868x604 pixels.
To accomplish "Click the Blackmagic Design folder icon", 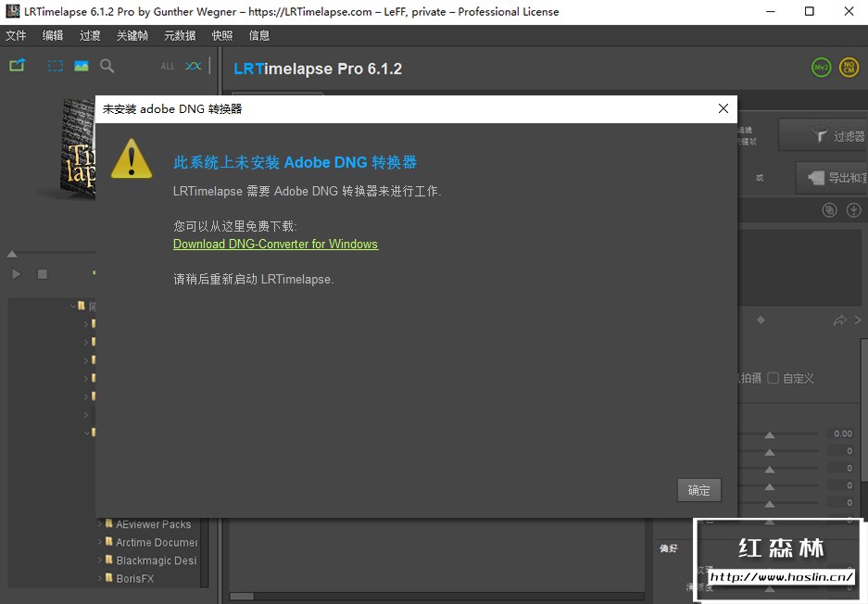I will 109,560.
